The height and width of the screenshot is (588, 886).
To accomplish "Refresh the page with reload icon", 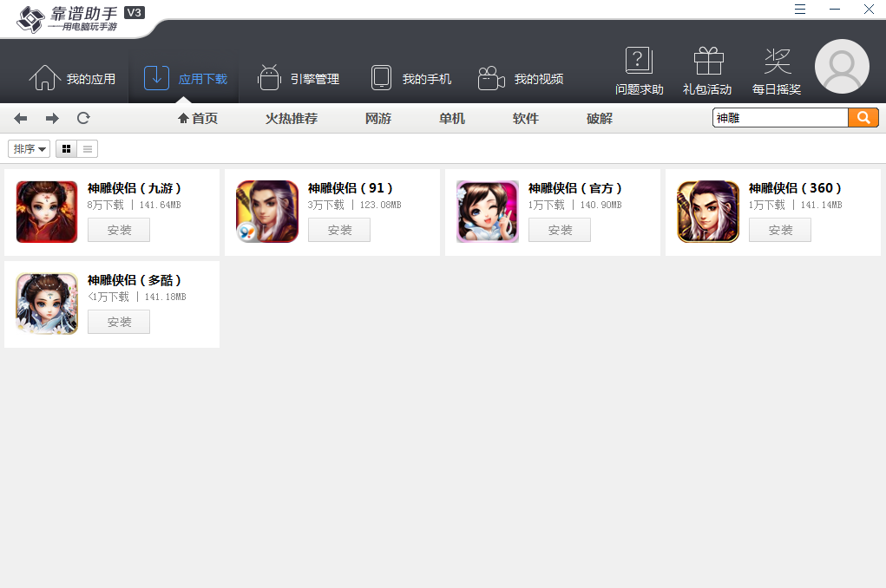I will (83, 118).
